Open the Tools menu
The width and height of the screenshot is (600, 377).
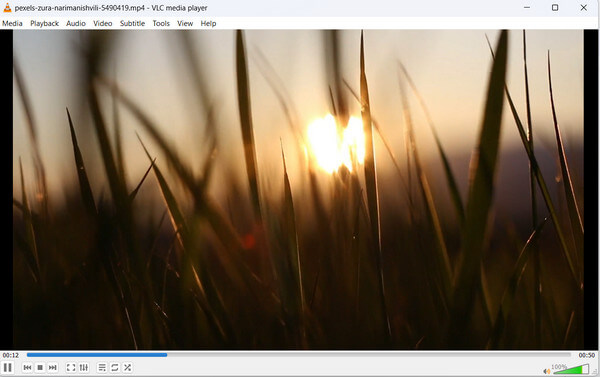coord(161,23)
